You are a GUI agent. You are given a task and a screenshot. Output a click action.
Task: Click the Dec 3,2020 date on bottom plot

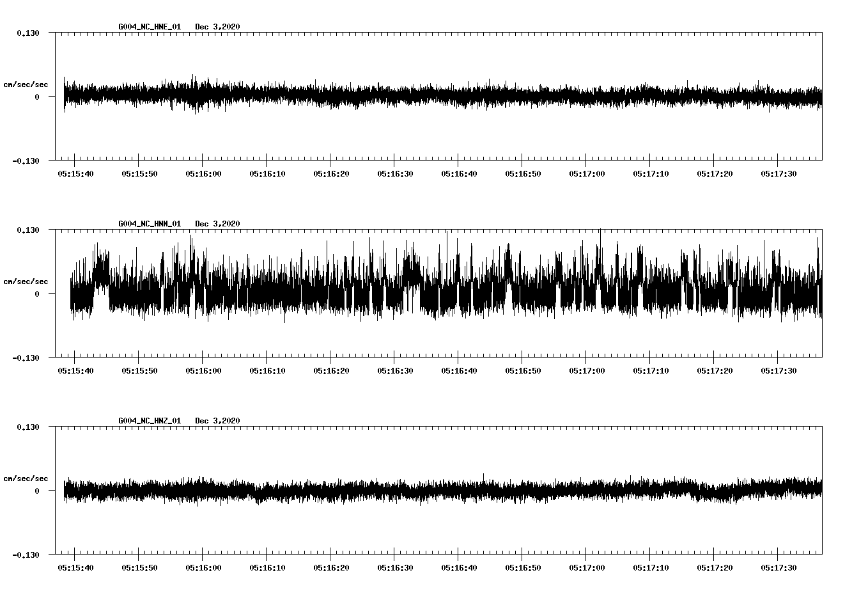219,421
